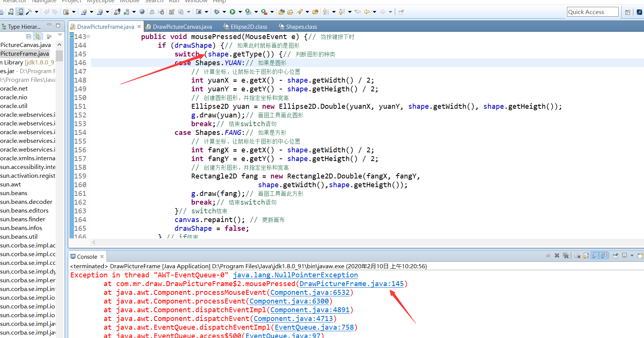The image size is (644, 338).
Task: Click into the Quick Access field
Action: click(x=593, y=12)
